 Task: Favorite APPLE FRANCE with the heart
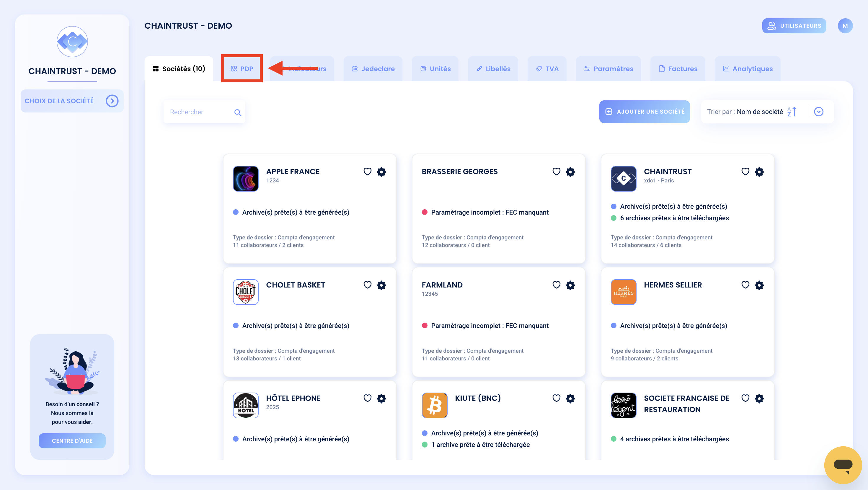point(367,171)
